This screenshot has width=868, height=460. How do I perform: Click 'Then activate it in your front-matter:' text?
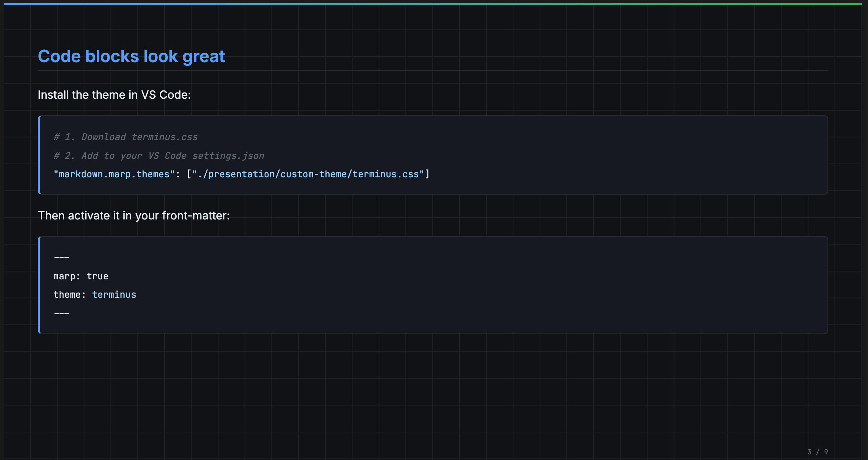pos(134,215)
